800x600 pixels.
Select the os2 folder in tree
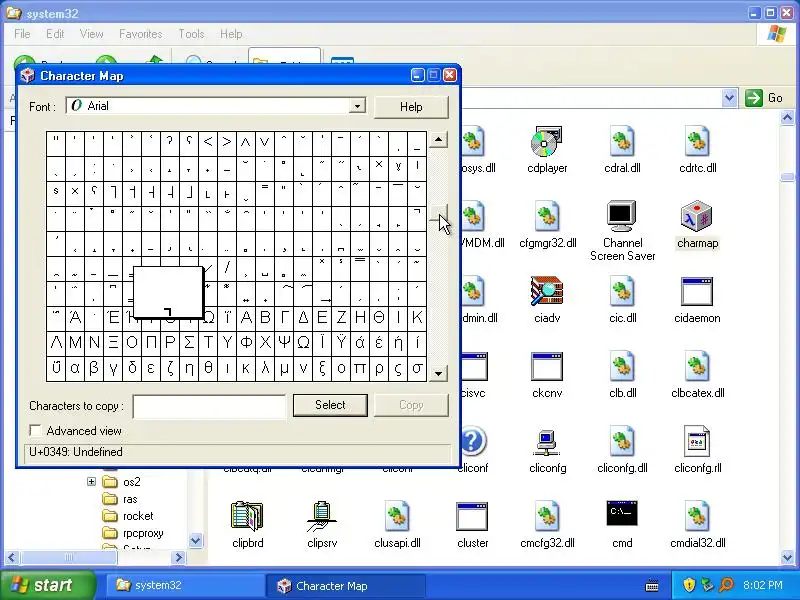click(121, 482)
